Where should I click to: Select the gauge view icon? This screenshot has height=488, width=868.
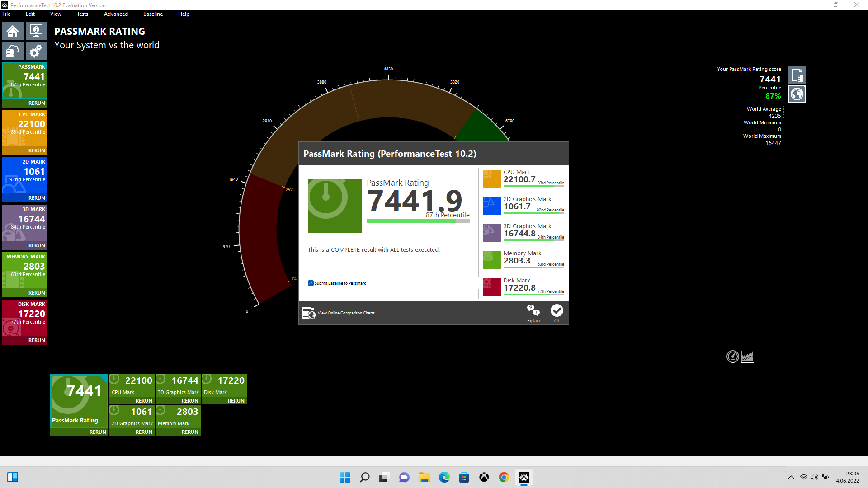732,357
